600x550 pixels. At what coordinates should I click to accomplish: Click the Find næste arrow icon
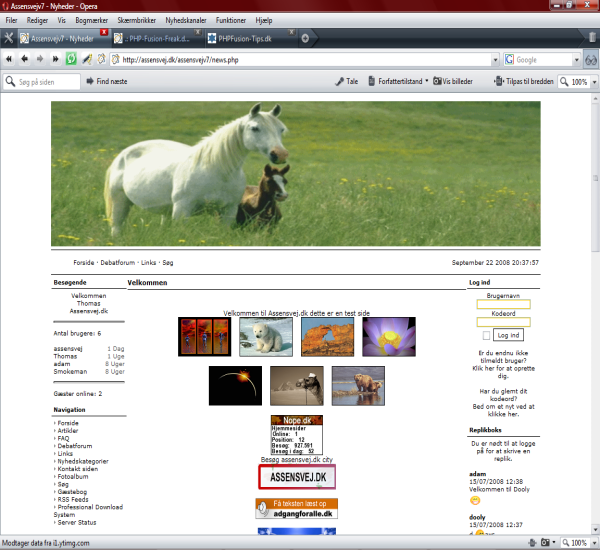pos(88,81)
